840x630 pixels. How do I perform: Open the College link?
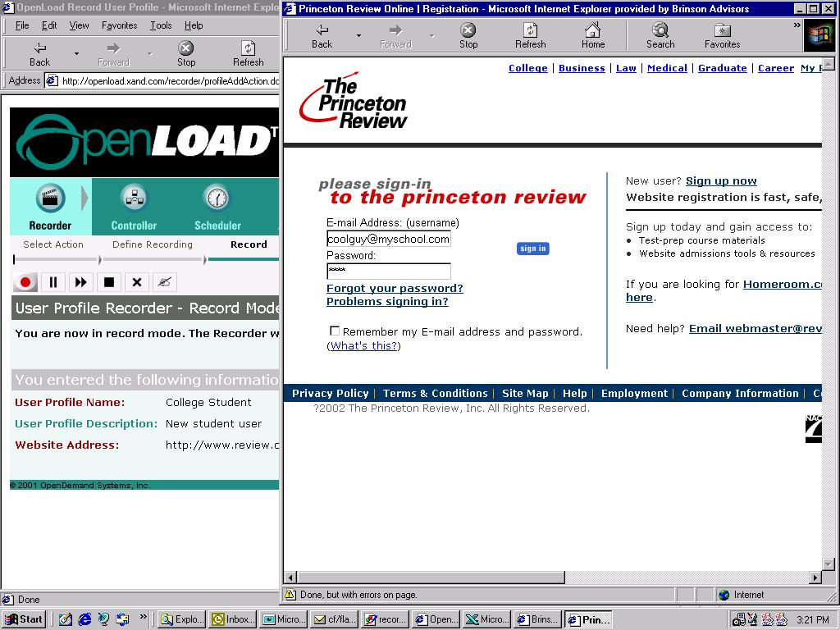(527, 68)
